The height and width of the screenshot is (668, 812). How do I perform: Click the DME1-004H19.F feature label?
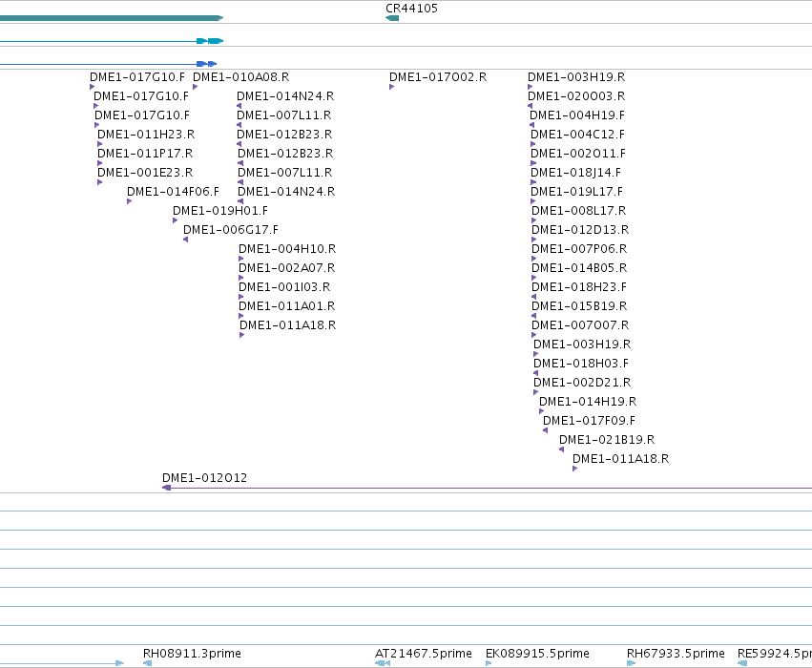[577, 115]
